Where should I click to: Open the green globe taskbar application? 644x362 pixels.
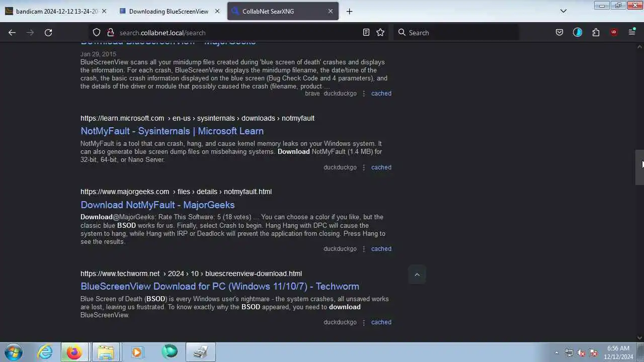pos(170,352)
